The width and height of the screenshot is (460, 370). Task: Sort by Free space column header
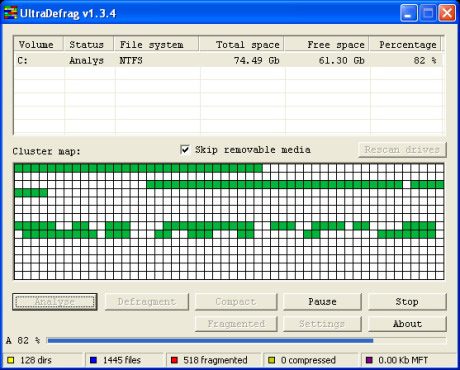[x=326, y=44]
